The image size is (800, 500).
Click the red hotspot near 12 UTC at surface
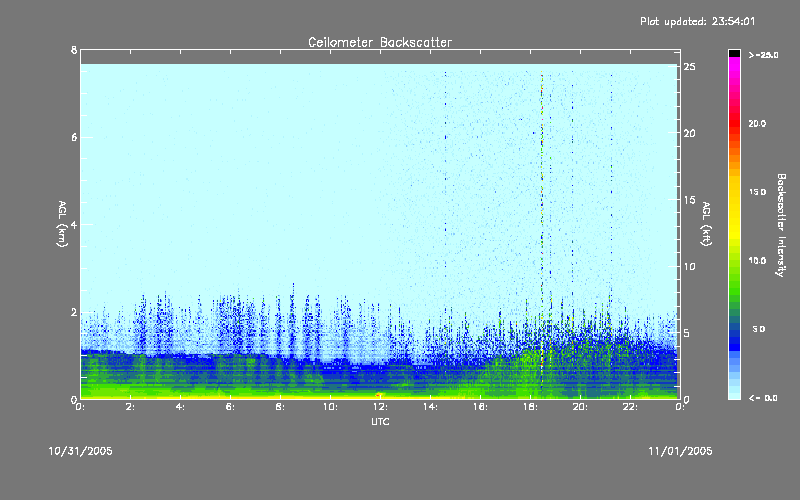pyautogui.click(x=379, y=395)
